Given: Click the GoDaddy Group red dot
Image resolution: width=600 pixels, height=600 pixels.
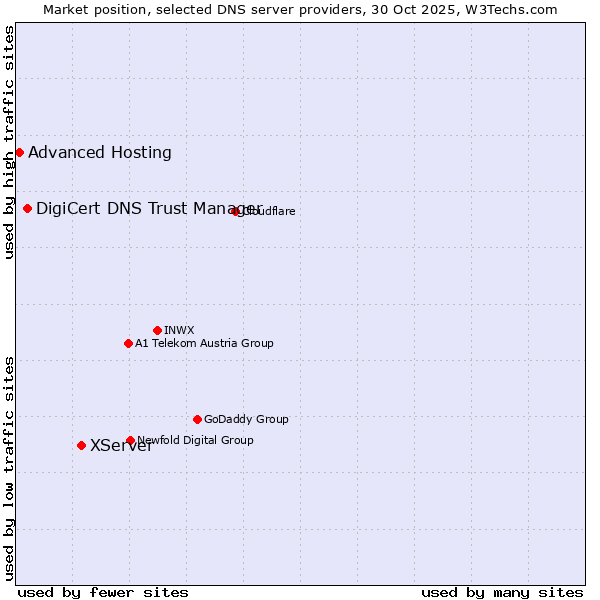Looking at the screenshot, I should click(197, 419).
